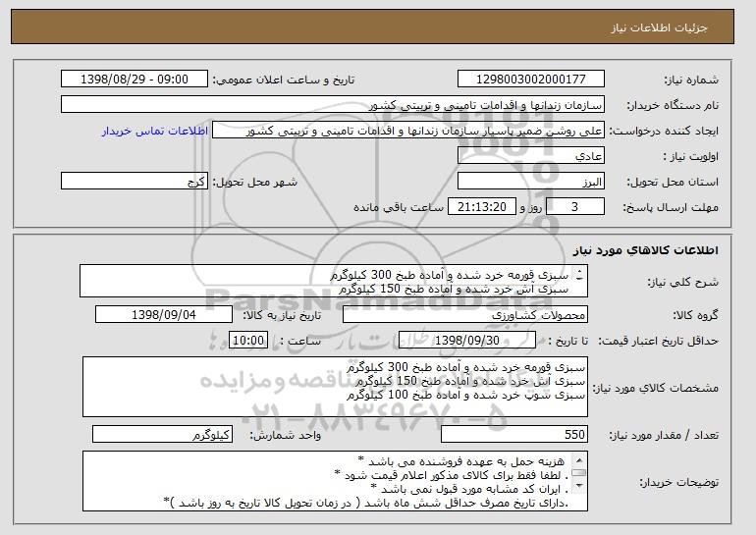The image size is (756, 535).
Task: Click the down arrow of general description stepper
Action: 579,278
